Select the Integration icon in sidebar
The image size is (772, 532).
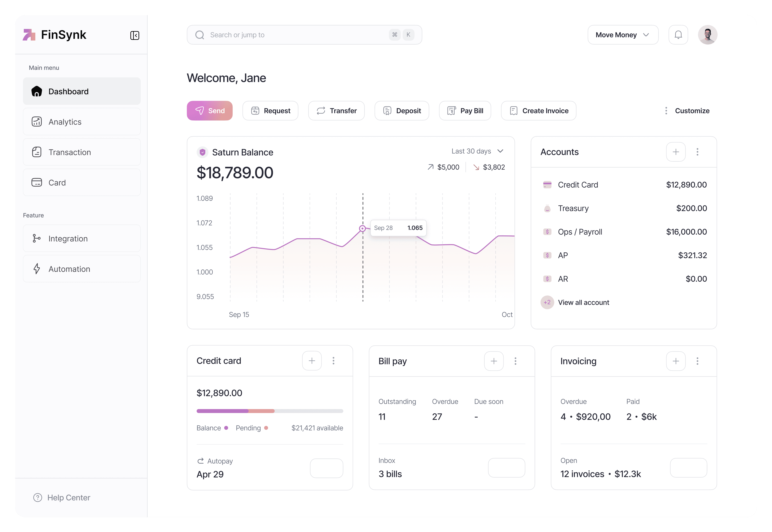pyautogui.click(x=37, y=238)
